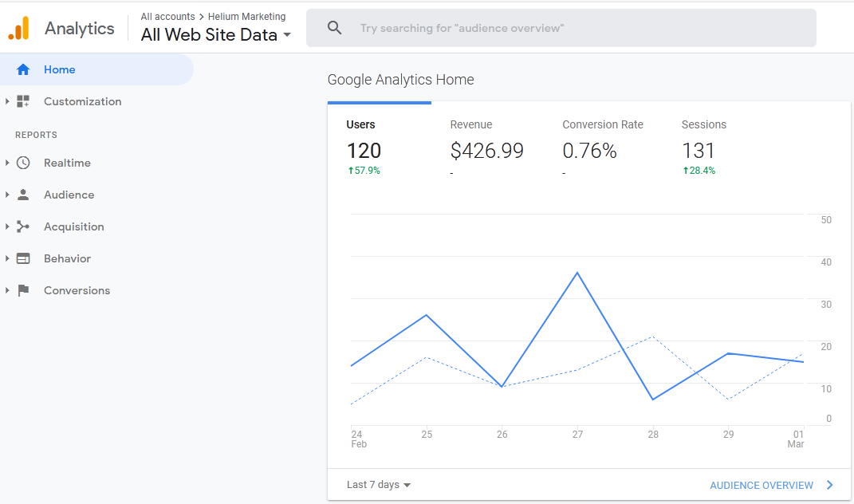The image size is (854, 504).
Task: Open the Last 7 days date range dropdown
Action: coord(379,485)
